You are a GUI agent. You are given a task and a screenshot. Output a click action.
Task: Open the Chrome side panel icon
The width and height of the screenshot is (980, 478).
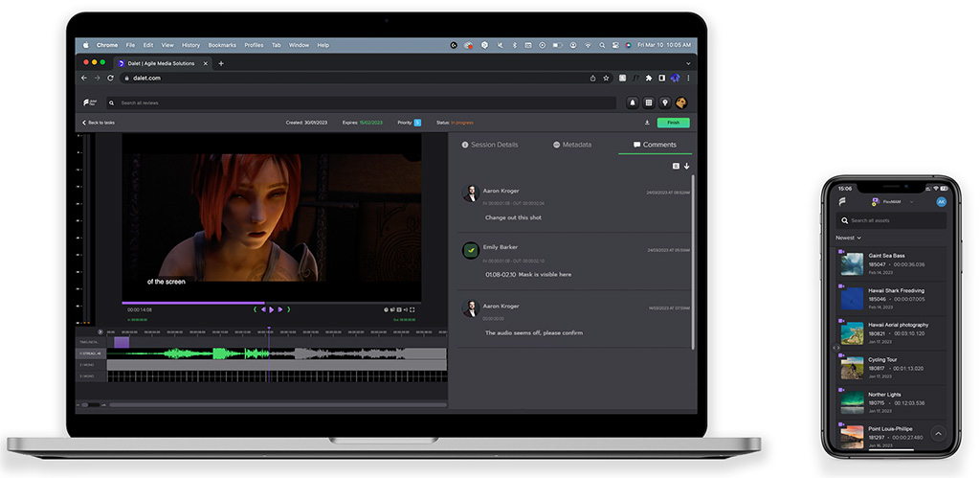[661, 78]
